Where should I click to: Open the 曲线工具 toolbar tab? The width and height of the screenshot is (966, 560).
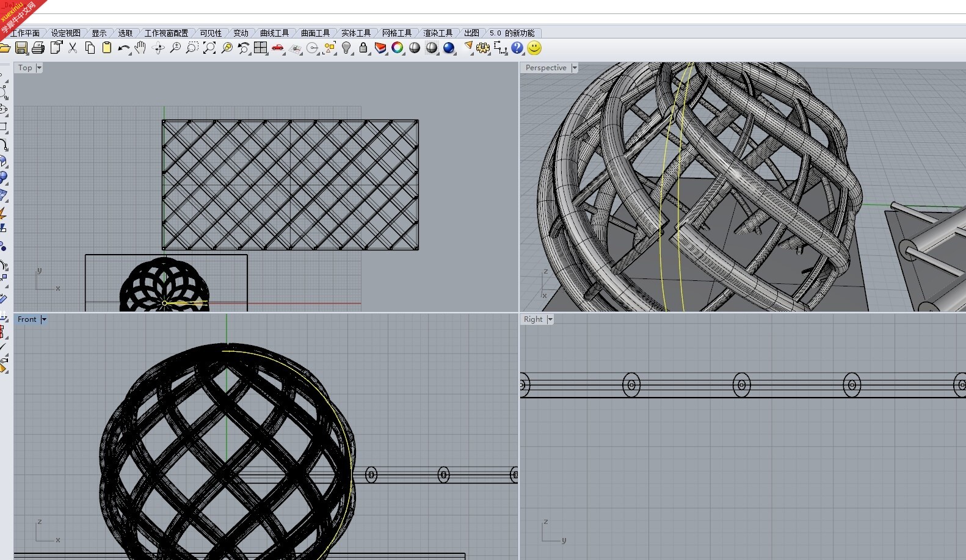(274, 33)
